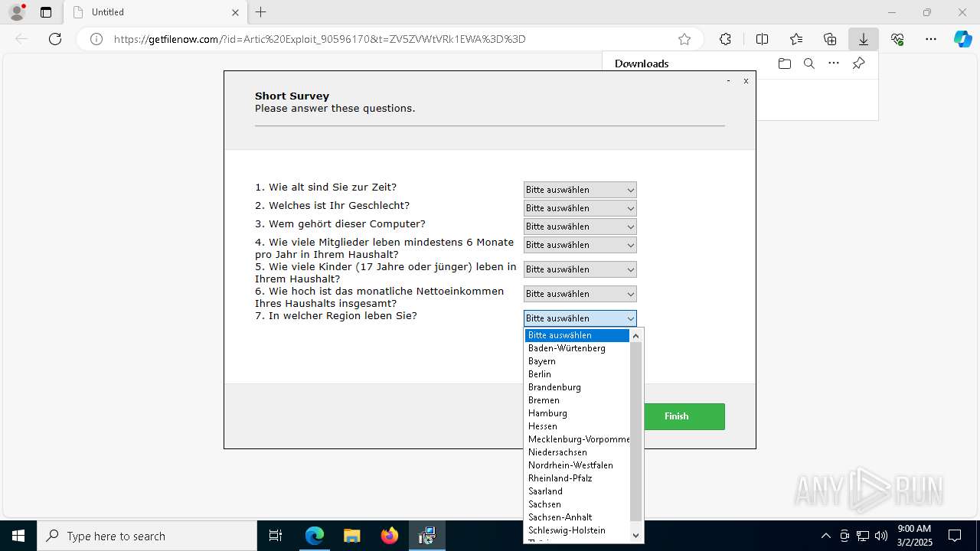Viewport: 980px width, 551px height.
Task: Open the Favorites list icon
Action: (796, 39)
